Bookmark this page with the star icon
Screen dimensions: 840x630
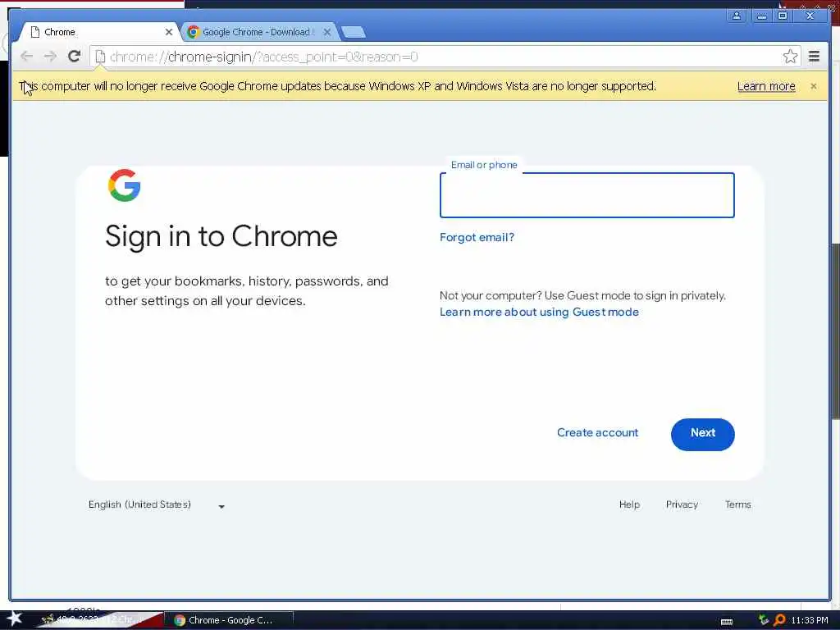tap(790, 57)
